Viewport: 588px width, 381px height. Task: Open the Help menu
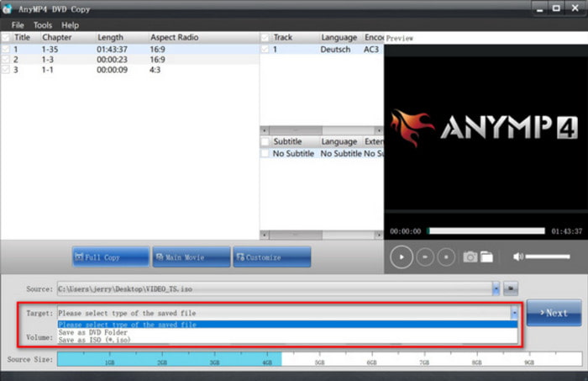tap(70, 25)
